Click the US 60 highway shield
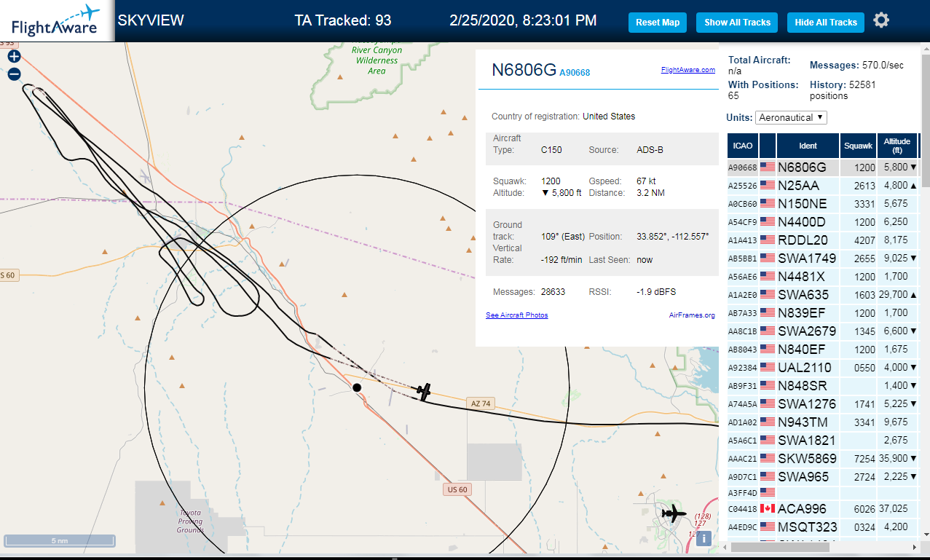 457,489
